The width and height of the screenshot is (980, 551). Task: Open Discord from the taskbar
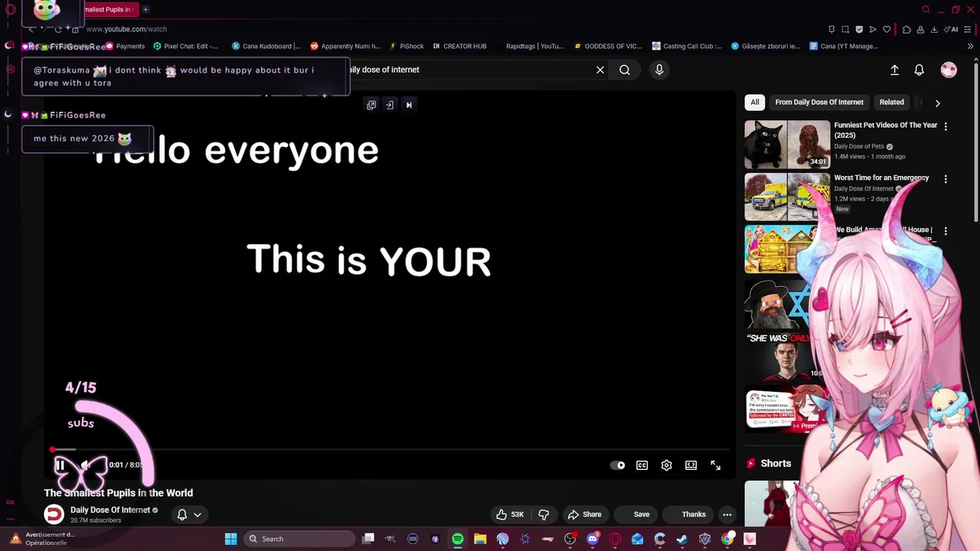tap(593, 539)
